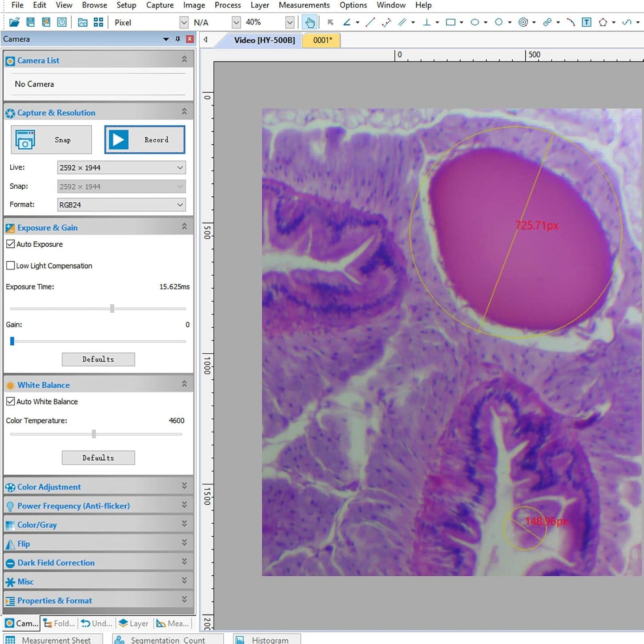
Task: Select the polygon measurement tool
Action: point(603,22)
